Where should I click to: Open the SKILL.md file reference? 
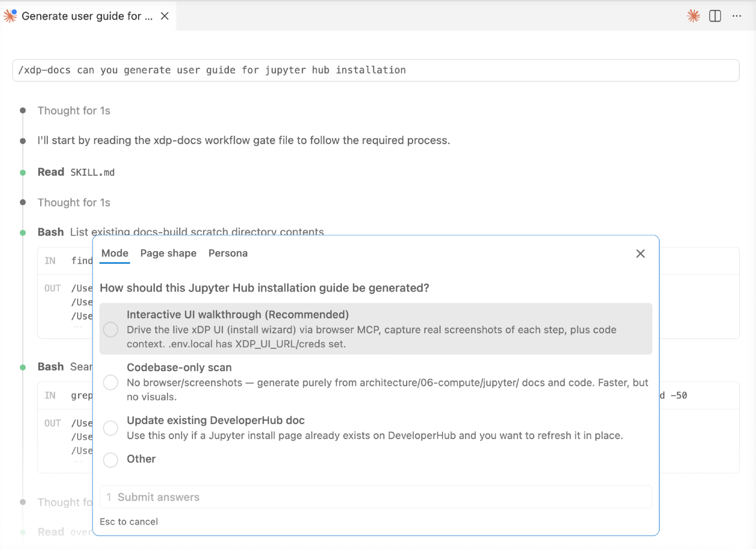point(93,172)
